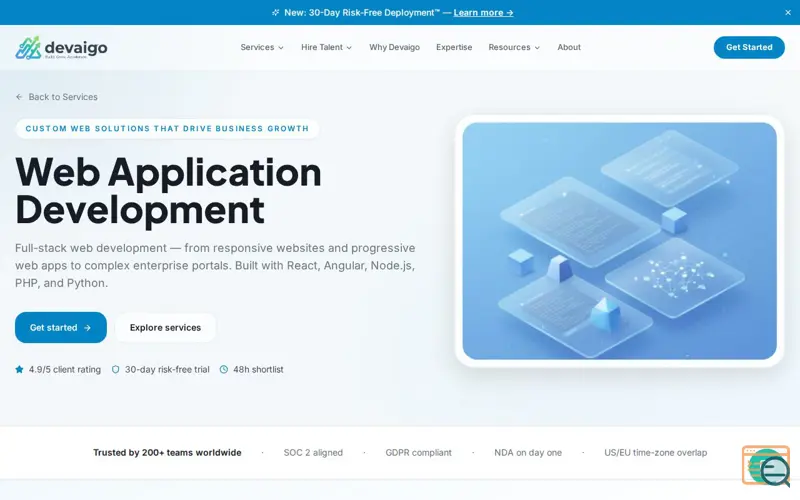Open the Learn more link
This screenshot has height=500, width=800.
pyautogui.click(x=483, y=13)
